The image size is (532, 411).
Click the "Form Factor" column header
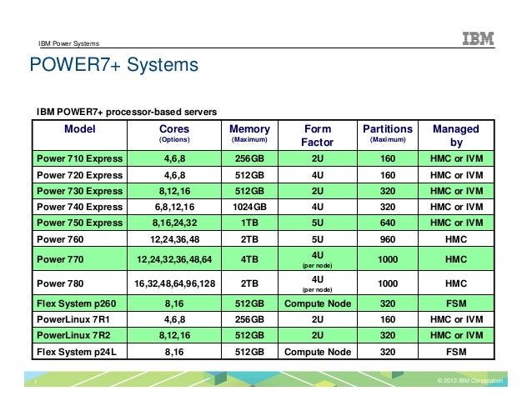point(318,135)
